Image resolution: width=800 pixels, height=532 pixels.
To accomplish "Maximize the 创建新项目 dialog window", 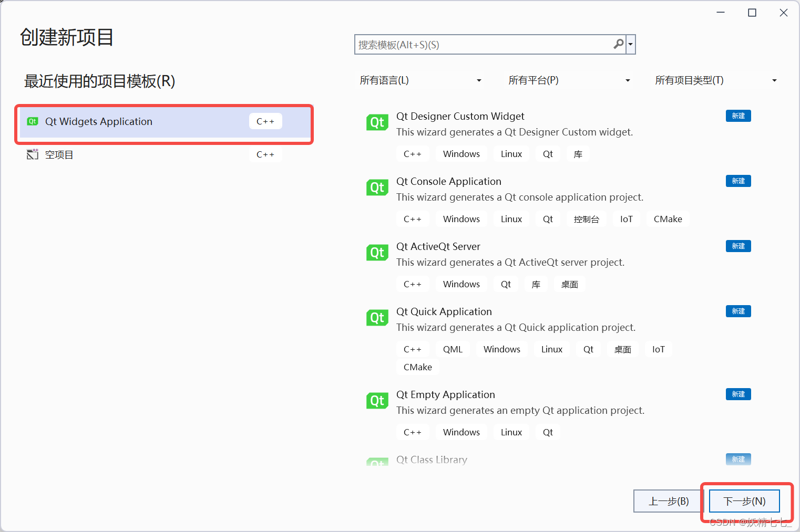I will [752, 13].
